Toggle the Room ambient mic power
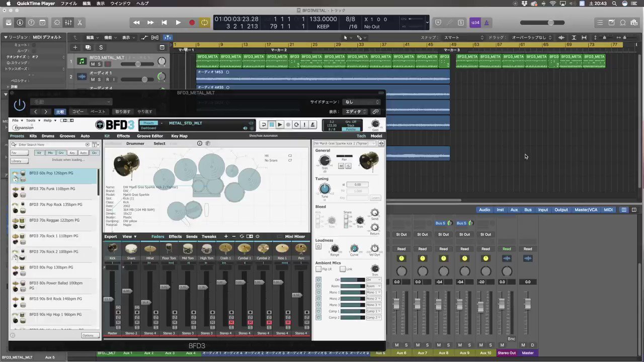This screenshot has width=644, height=362. [318, 286]
